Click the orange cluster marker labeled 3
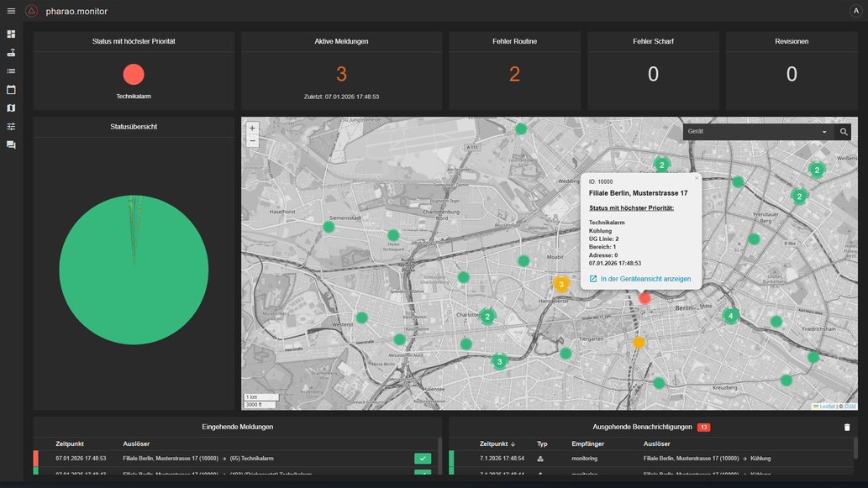868x488 pixels. point(561,284)
